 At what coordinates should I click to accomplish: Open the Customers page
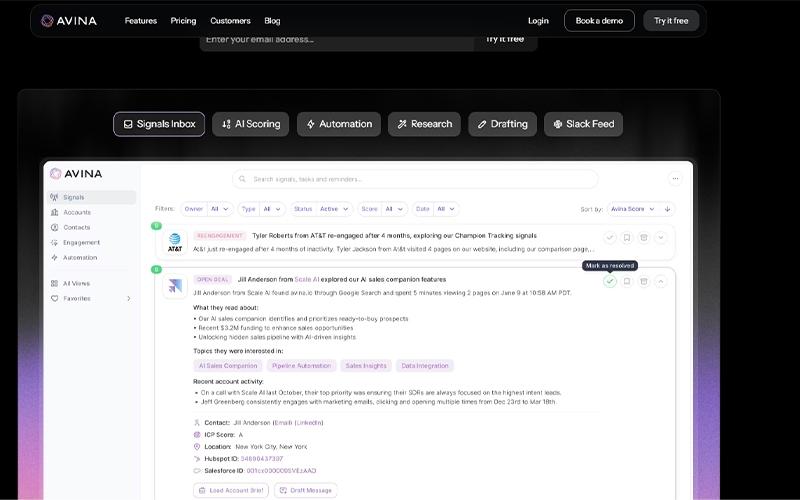tap(230, 21)
